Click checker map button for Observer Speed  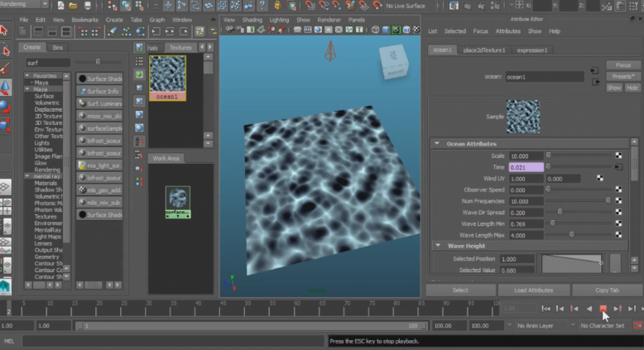click(618, 189)
